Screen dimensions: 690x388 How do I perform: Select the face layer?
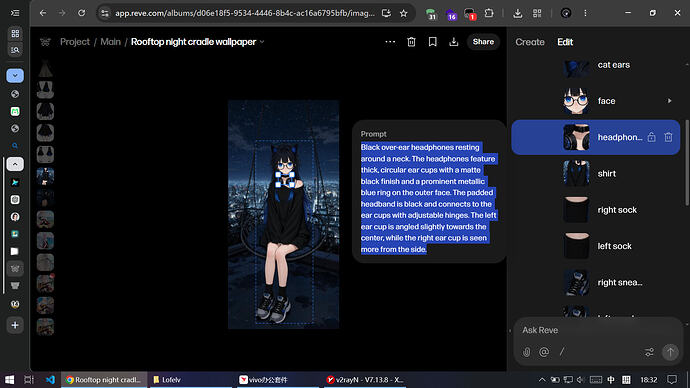tap(596, 101)
